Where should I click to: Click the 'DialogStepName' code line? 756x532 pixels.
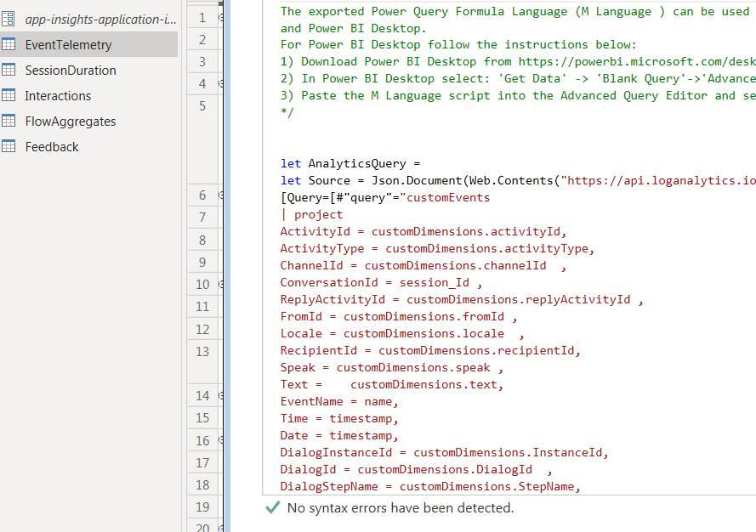(430, 486)
